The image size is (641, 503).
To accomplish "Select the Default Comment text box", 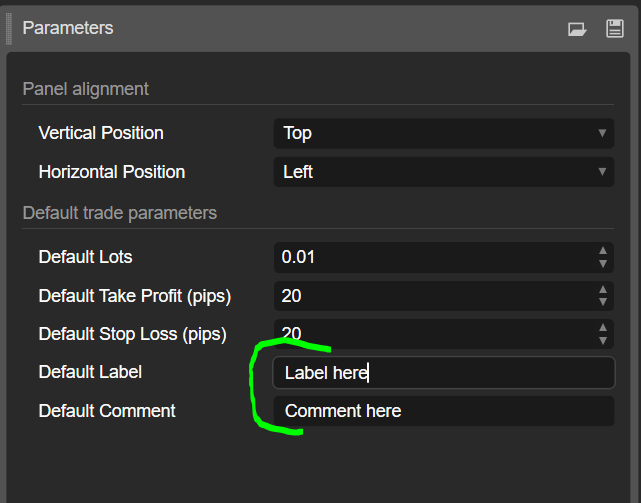I will (444, 411).
